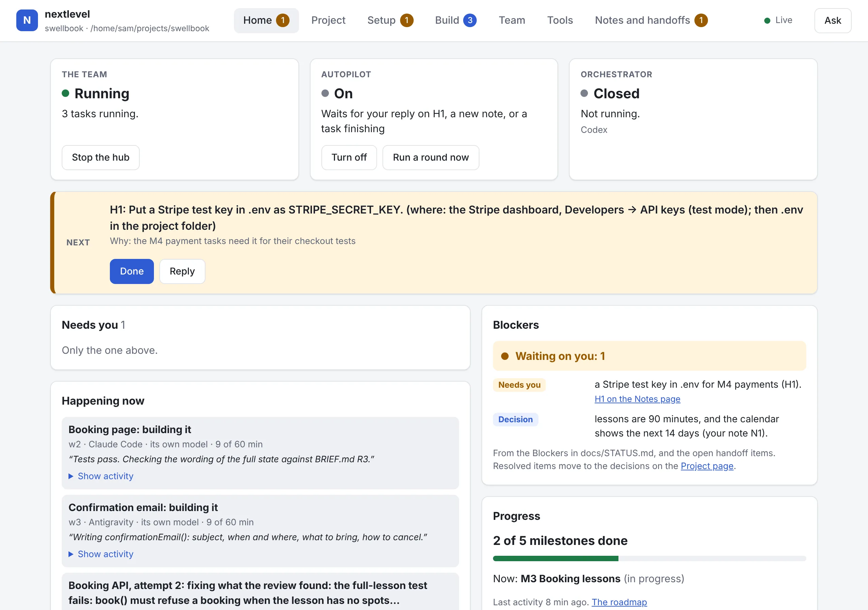Switch to the Tools tab

pos(560,20)
